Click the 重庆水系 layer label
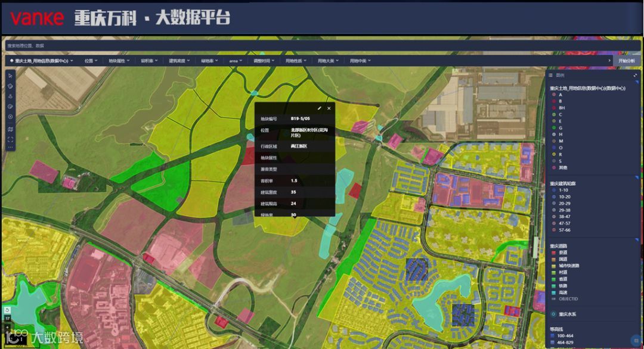 (567, 314)
